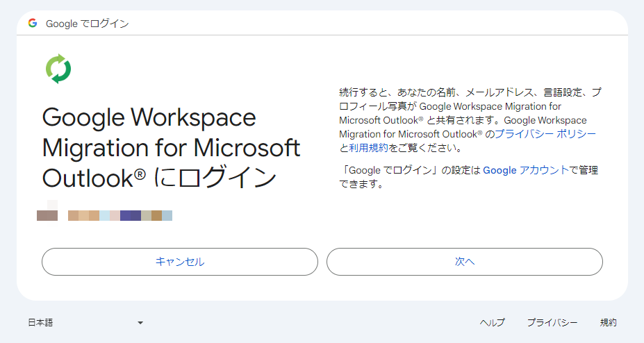Click the キャンセル button
This screenshot has width=644, height=343.
click(180, 262)
